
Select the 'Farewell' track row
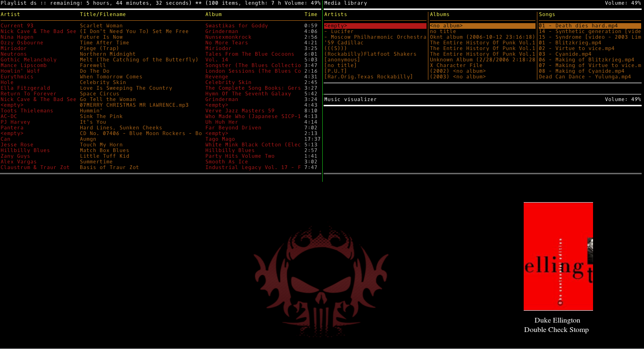tap(160, 66)
